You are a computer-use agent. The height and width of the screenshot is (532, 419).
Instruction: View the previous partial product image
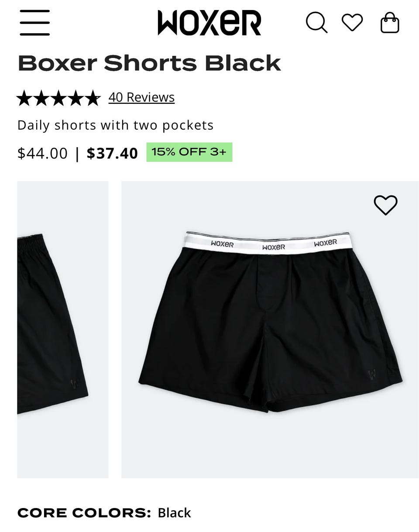(62, 329)
